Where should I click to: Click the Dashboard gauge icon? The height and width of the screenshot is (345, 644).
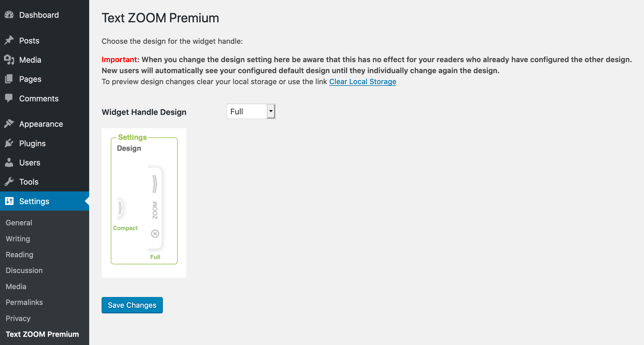pos(9,15)
